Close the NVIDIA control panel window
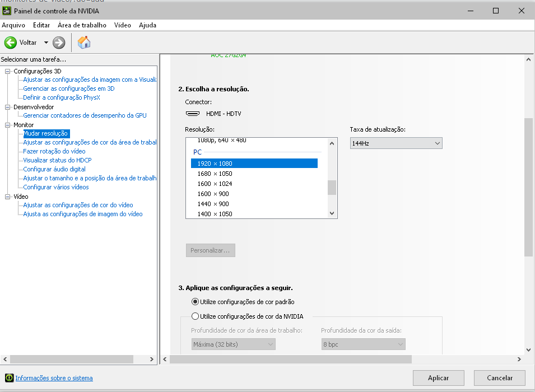Screen dimensions: 535x392 (x=522, y=11)
